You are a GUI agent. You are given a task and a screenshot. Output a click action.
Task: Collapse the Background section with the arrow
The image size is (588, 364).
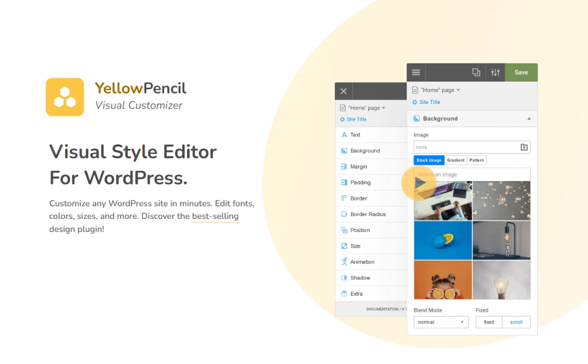529,119
